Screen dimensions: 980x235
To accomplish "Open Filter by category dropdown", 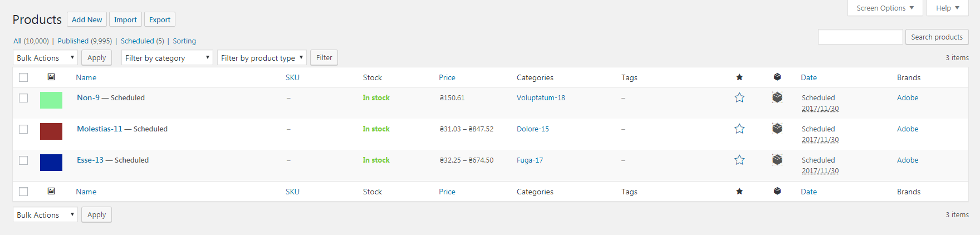I will tap(167, 58).
